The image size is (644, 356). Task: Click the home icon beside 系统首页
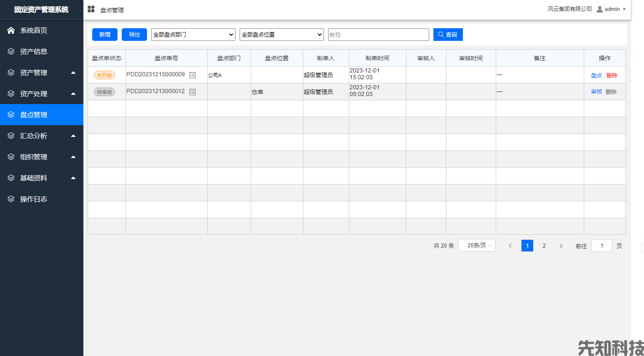(x=11, y=30)
